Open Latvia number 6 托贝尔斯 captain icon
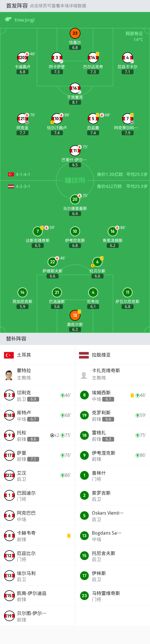 click(97, 262)
